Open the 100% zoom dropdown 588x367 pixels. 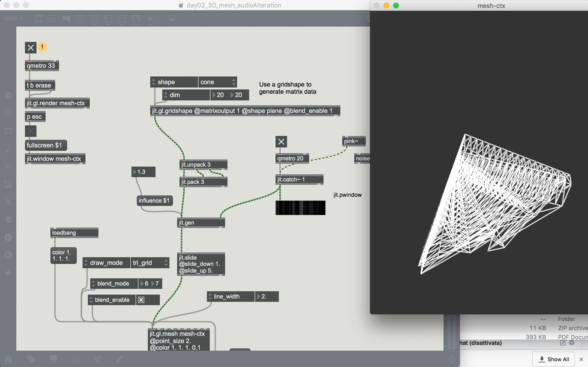(13, 19)
